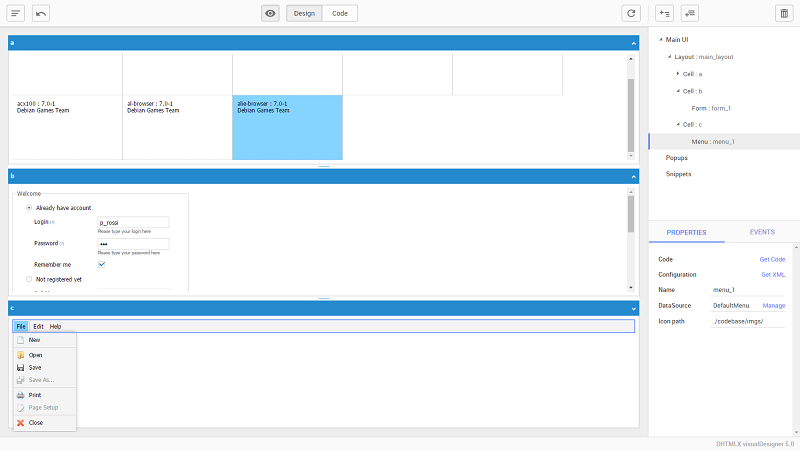Switch to the EVENTS tab
This screenshot has width=800, height=451.
(762, 232)
